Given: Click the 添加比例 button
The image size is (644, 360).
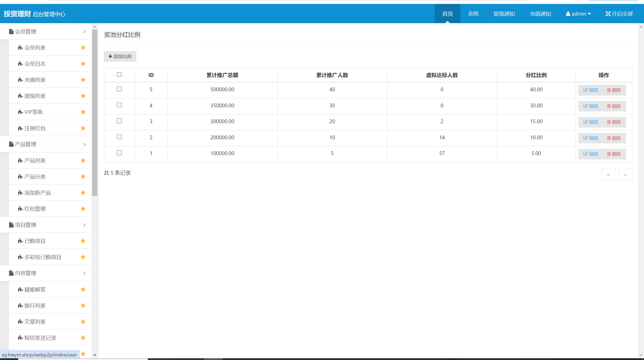Looking at the screenshot, I should tap(120, 57).
